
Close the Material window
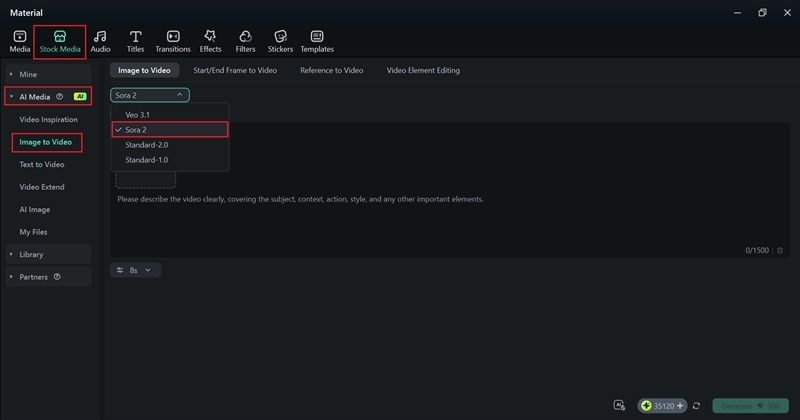(787, 13)
